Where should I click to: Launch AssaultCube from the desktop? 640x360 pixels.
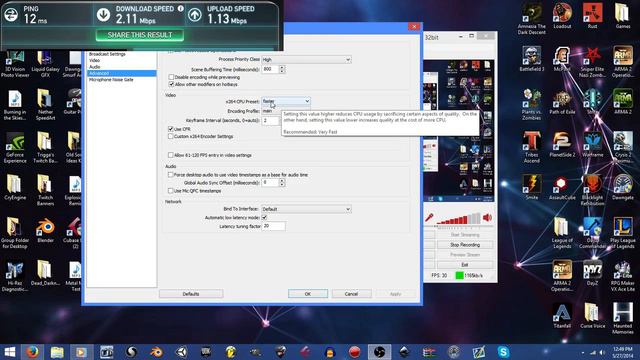pyautogui.click(x=562, y=188)
